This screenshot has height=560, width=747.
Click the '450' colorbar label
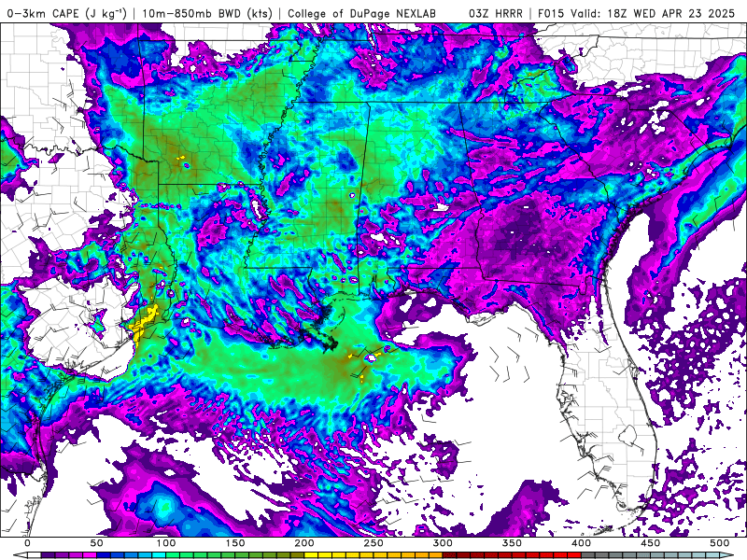tap(651, 543)
